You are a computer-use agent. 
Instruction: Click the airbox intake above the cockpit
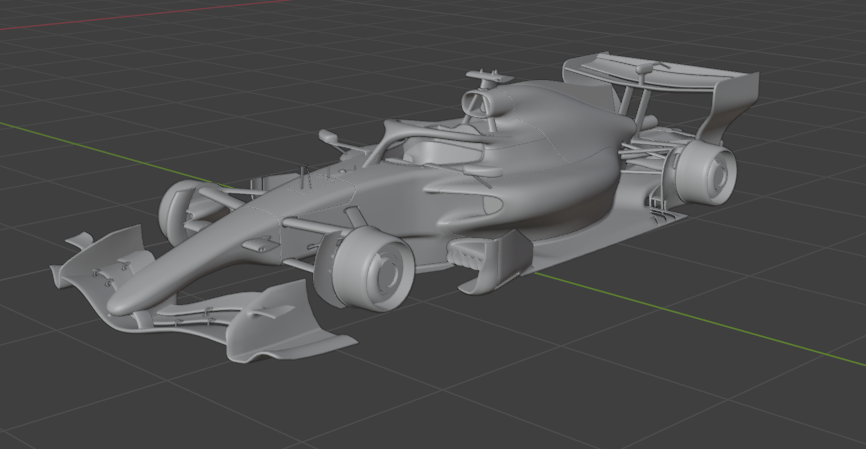coord(476,103)
